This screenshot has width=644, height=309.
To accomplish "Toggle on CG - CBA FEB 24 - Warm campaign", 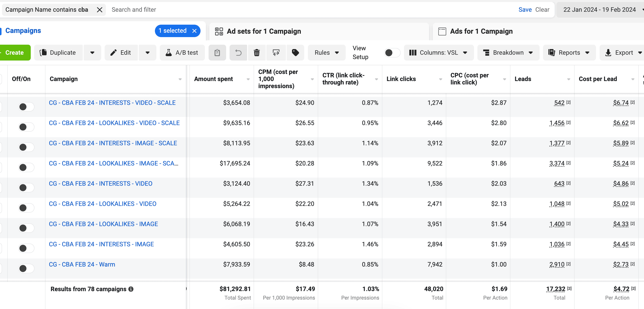I will click(26, 268).
